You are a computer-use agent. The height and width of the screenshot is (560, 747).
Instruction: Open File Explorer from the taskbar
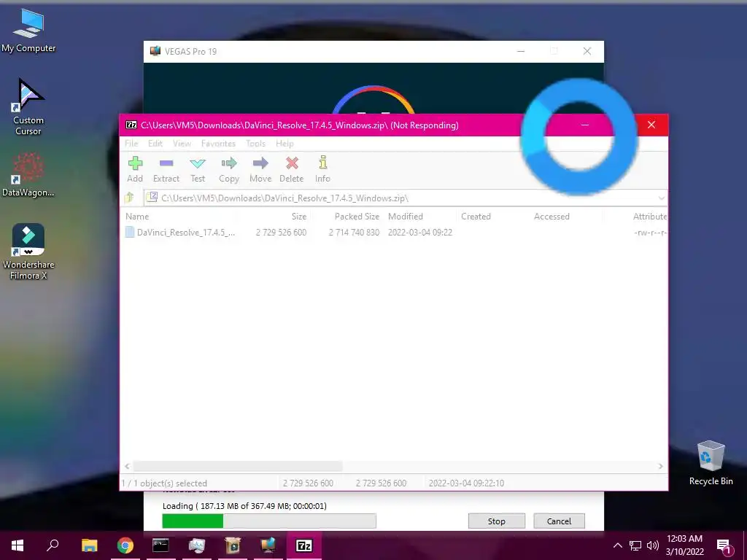click(x=89, y=545)
